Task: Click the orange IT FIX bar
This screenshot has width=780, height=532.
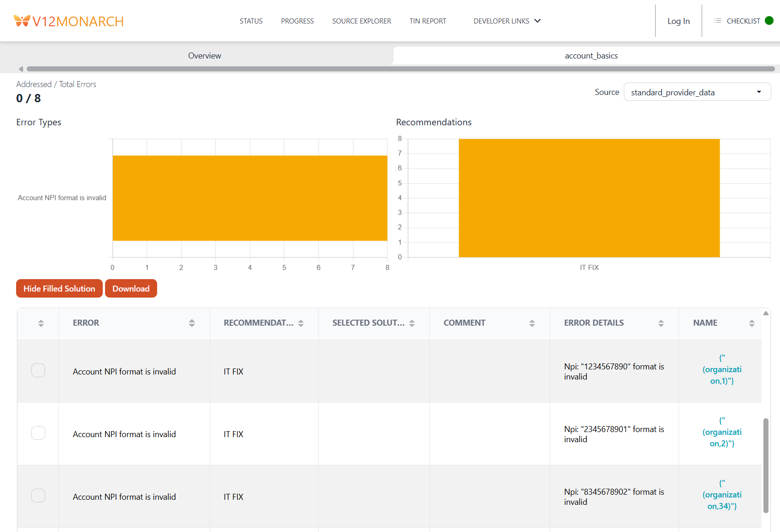Action: tap(589, 198)
